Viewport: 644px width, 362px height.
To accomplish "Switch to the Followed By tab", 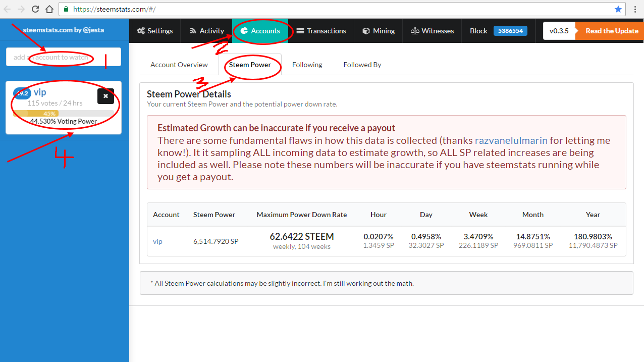I will (362, 65).
